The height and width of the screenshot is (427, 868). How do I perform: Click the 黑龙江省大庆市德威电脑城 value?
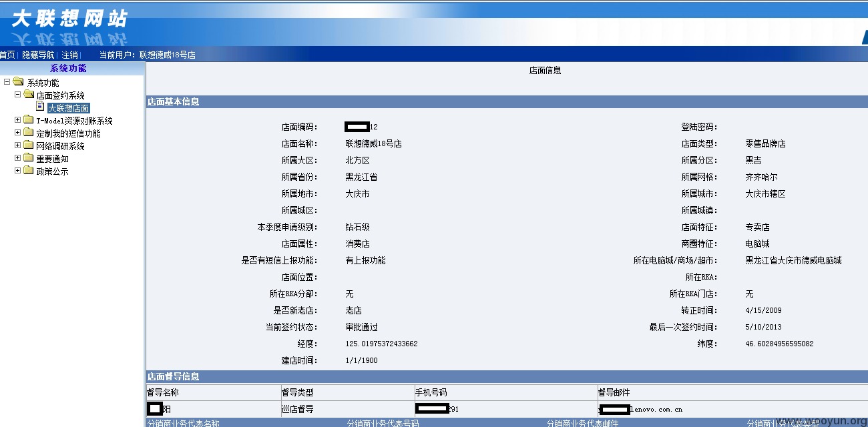pos(793,260)
